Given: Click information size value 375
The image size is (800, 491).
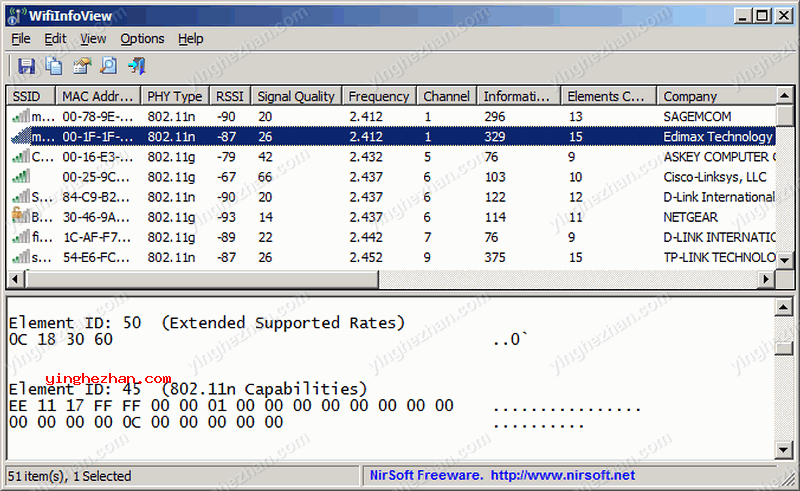Looking at the screenshot, I should (495, 258).
